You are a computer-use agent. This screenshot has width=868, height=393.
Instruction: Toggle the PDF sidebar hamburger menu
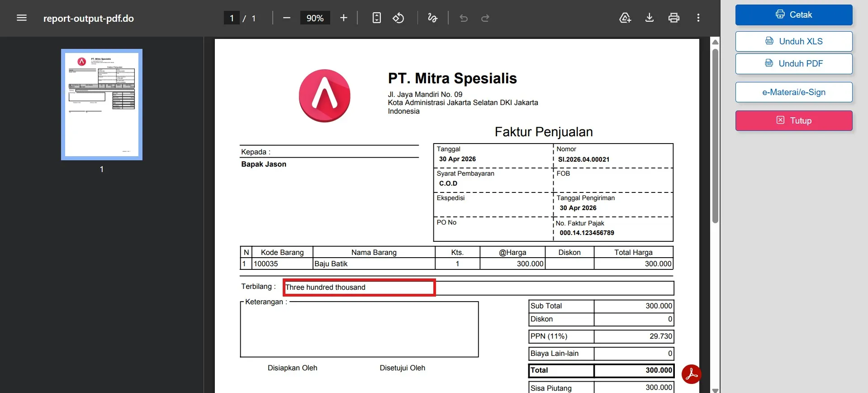tap(22, 18)
